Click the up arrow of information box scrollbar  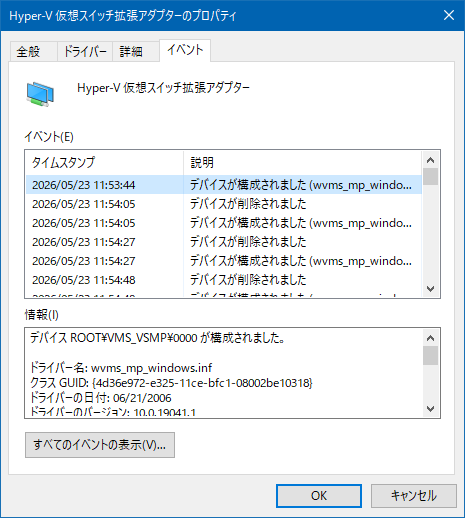pyautogui.click(x=430, y=338)
